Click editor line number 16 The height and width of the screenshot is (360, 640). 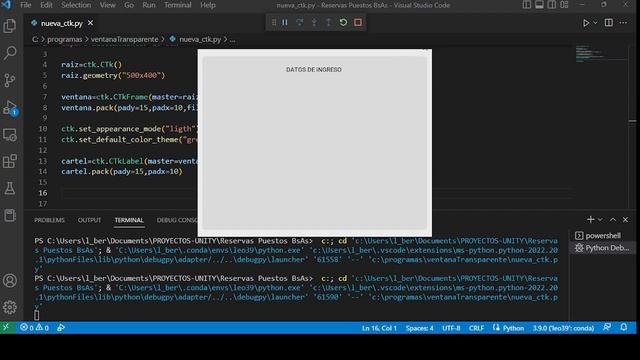point(43,193)
